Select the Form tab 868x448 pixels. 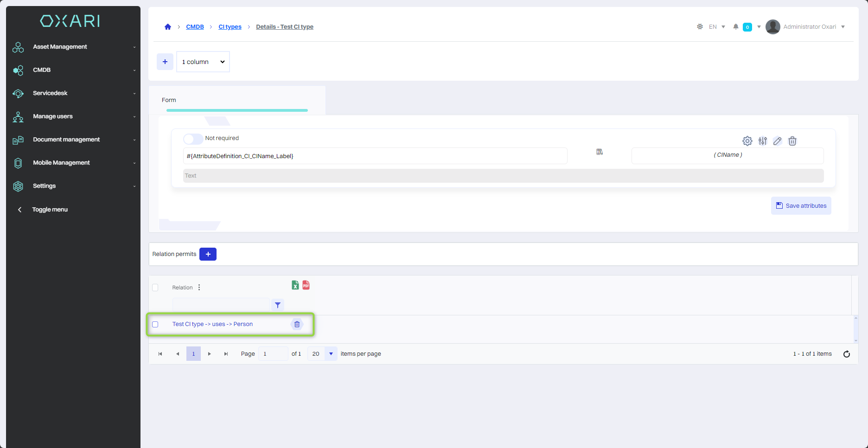(x=169, y=100)
